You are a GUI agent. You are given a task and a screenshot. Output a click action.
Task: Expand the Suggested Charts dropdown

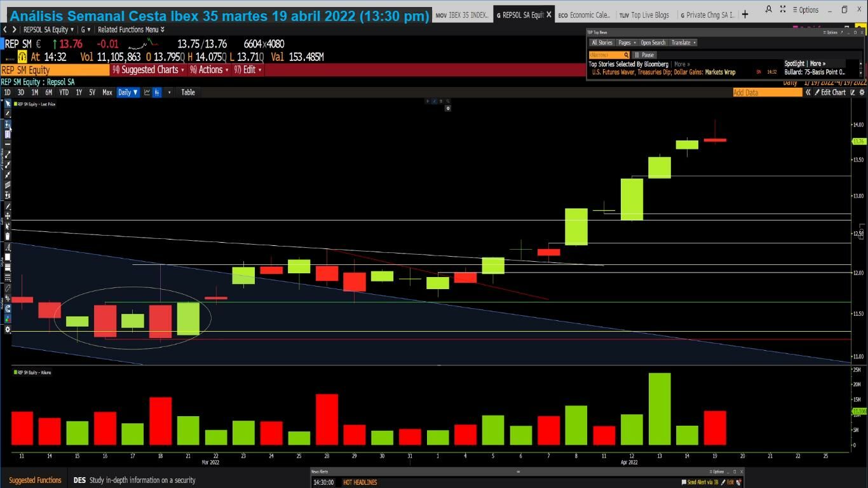[149, 70]
